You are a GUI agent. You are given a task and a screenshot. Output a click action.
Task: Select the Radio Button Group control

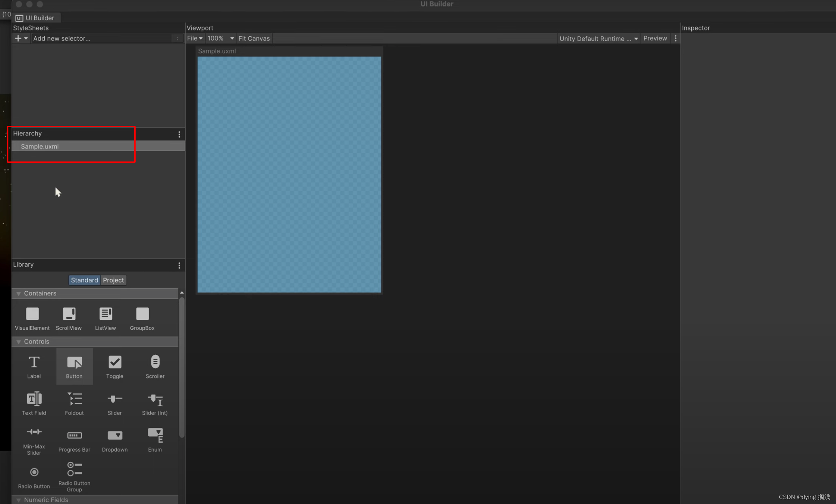[74, 469]
